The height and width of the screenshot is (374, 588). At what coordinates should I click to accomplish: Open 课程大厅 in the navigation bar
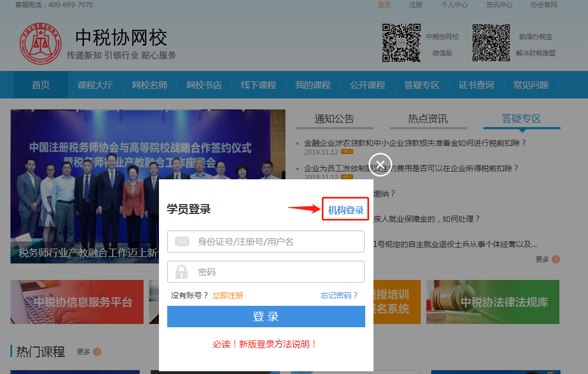95,85
